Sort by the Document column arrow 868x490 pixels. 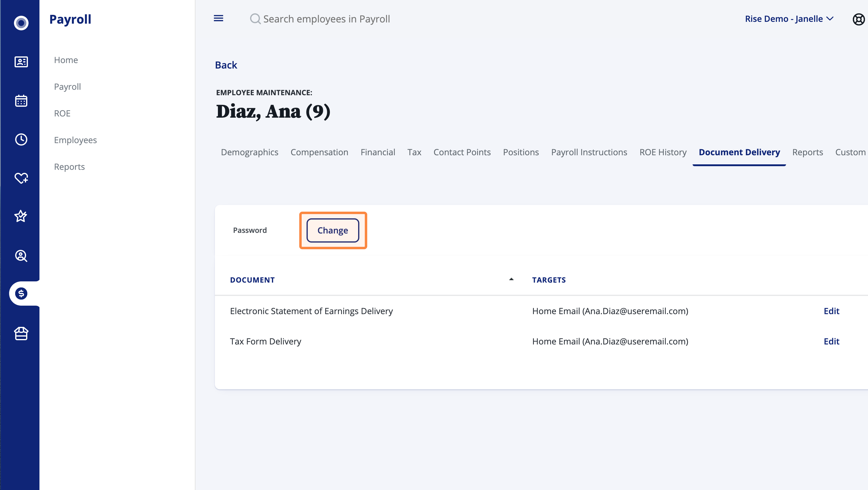[511, 279]
